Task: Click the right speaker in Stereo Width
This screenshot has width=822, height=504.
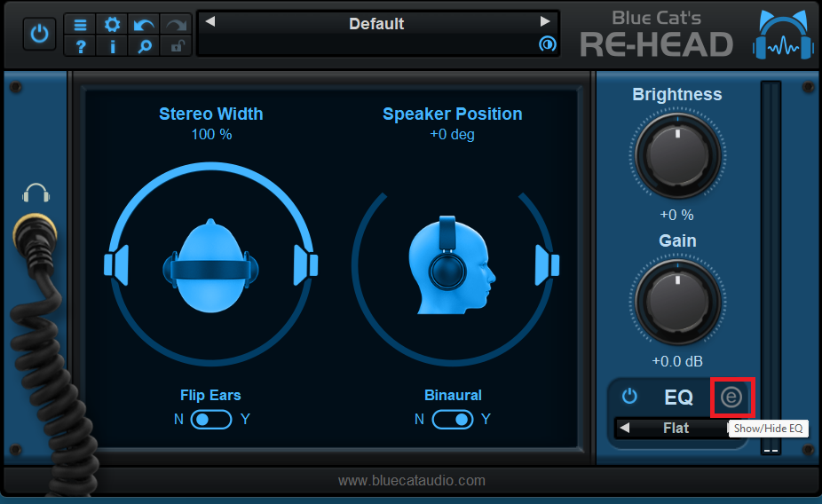Action: tap(305, 265)
